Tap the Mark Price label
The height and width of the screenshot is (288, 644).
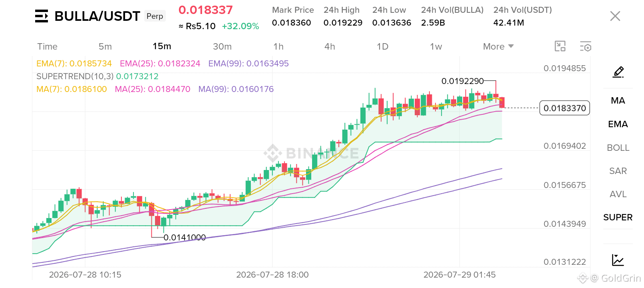293,10
